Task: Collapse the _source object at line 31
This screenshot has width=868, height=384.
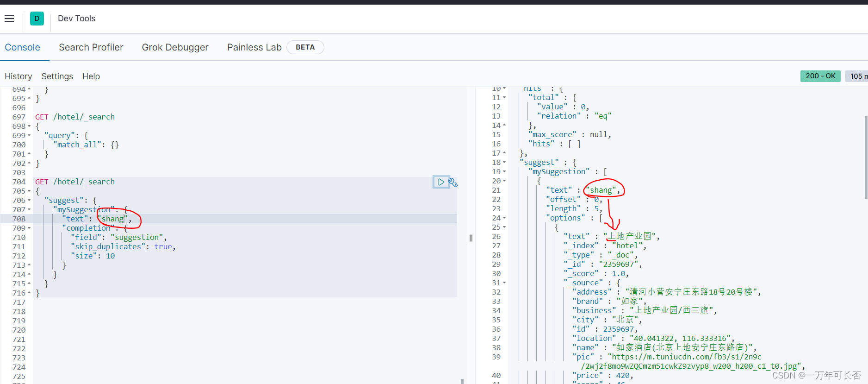Action: (x=504, y=283)
